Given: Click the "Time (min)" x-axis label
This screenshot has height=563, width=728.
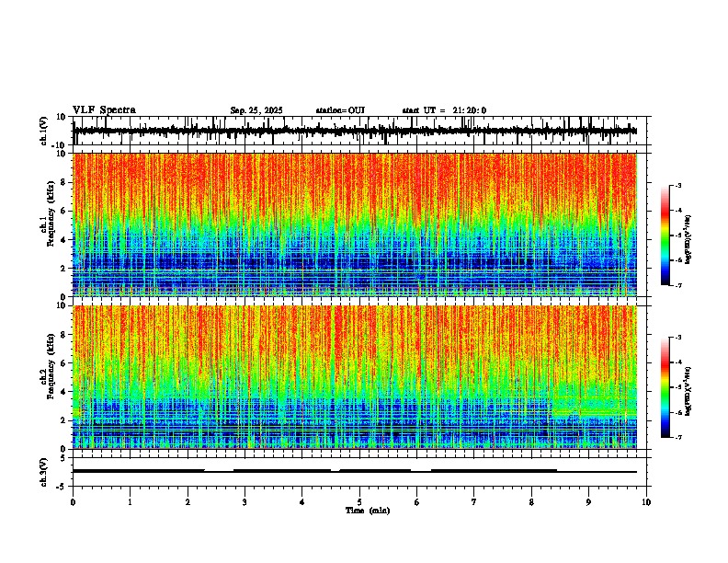Looking at the screenshot, I should pyautogui.click(x=368, y=511).
